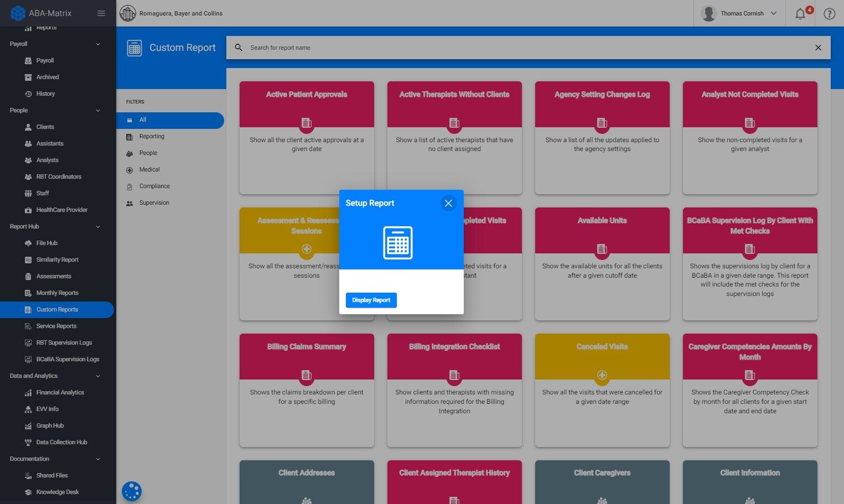This screenshot has height=504, width=844.
Task: Open Active Therapists Without Clients card
Action: (x=454, y=138)
